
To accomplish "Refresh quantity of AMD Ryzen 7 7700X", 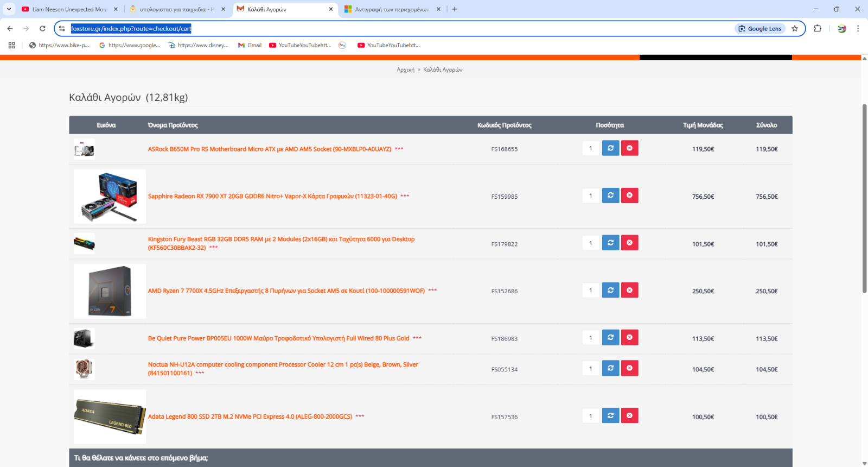I will (610, 290).
